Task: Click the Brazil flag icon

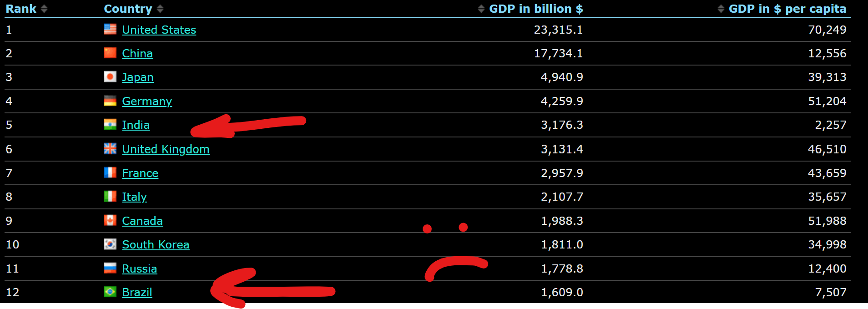Action: pyautogui.click(x=110, y=292)
